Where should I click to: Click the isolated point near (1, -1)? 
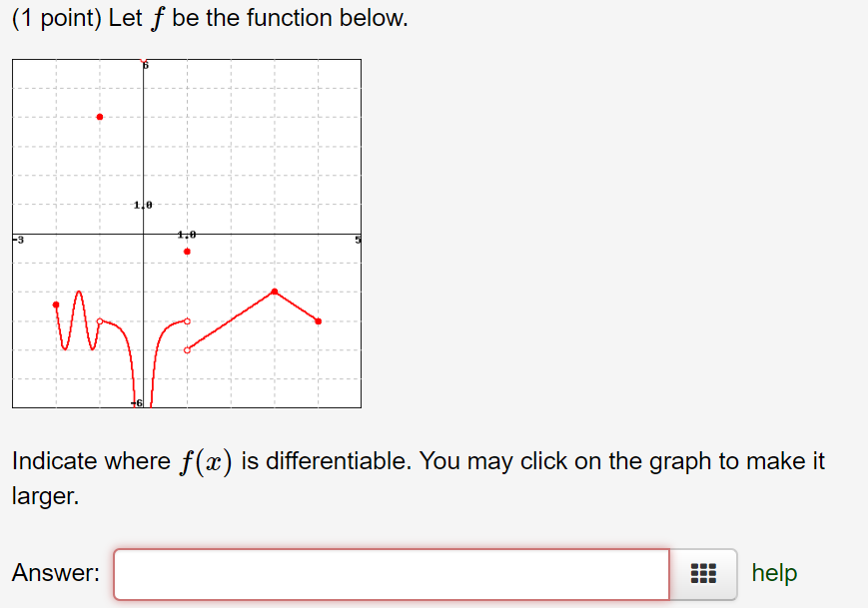188,252
